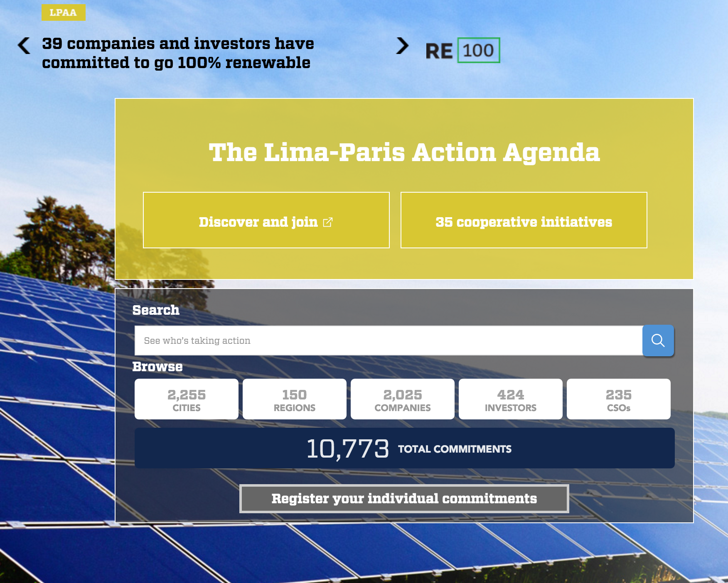
Task: Click the 10,773 Total Commitments bar
Action: pos(404,448)
